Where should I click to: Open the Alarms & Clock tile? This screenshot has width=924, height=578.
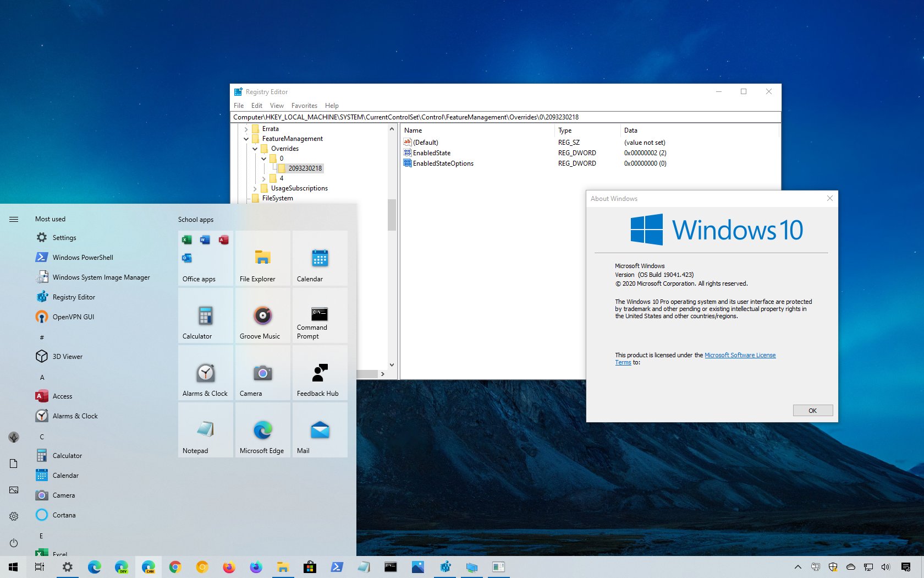pyautogui.click(x=205, y=374)
